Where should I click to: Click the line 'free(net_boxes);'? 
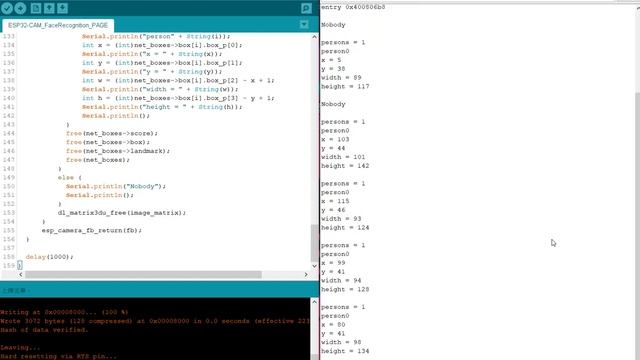tap(98, 160)
